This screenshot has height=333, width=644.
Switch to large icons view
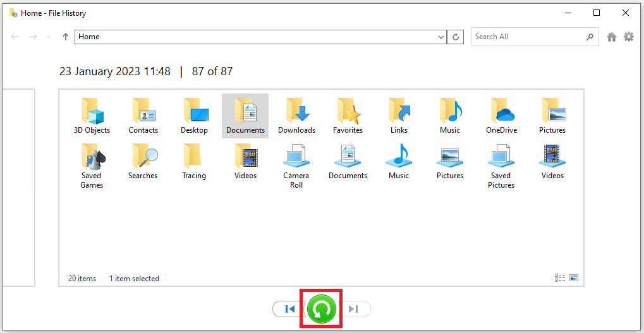pos(574,278)
